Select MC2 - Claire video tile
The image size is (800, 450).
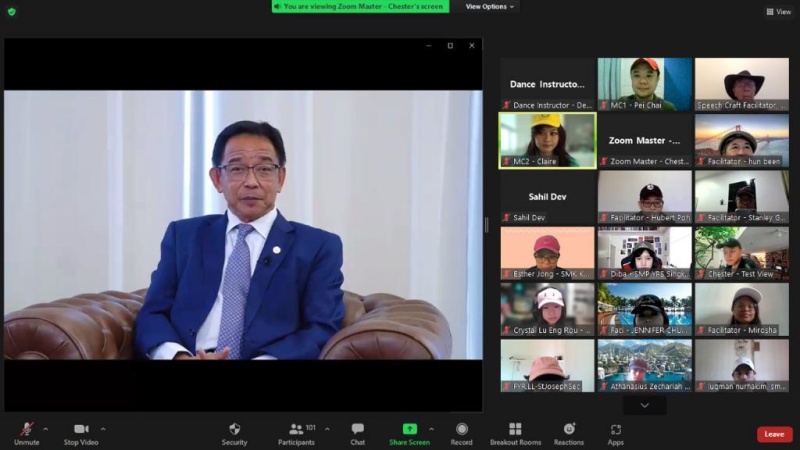tap(547, 141)
